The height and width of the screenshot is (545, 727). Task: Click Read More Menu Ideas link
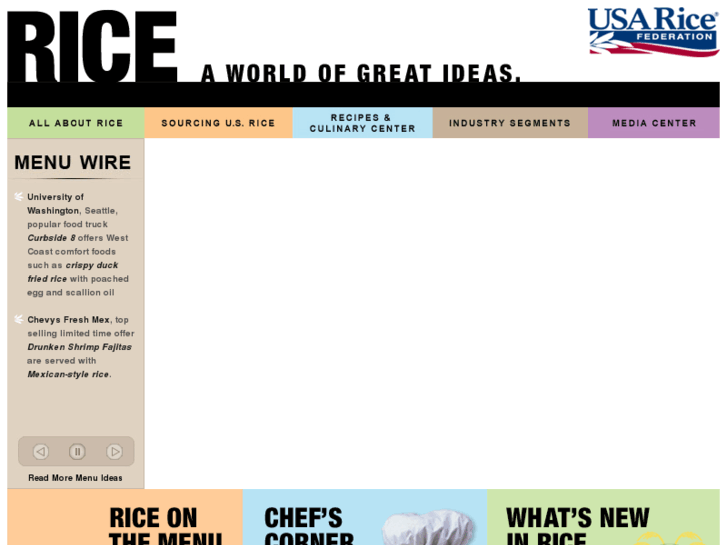[x=75, y=478]
